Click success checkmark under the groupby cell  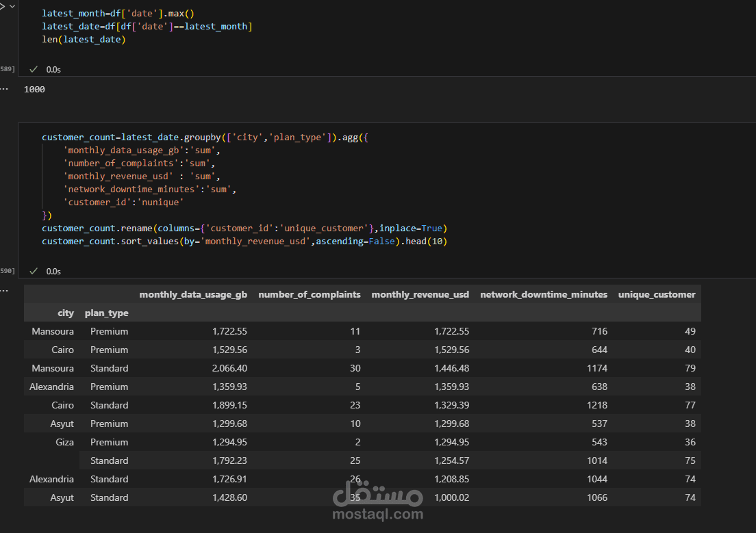coord(34,271)
